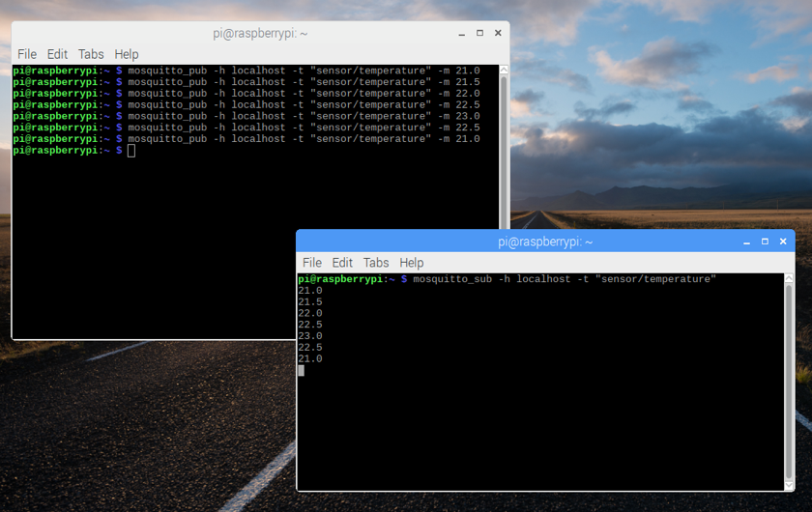Maximize the mosquitto_sub terminal window
This screenshot has width=812, height=512.
point(765,242)
